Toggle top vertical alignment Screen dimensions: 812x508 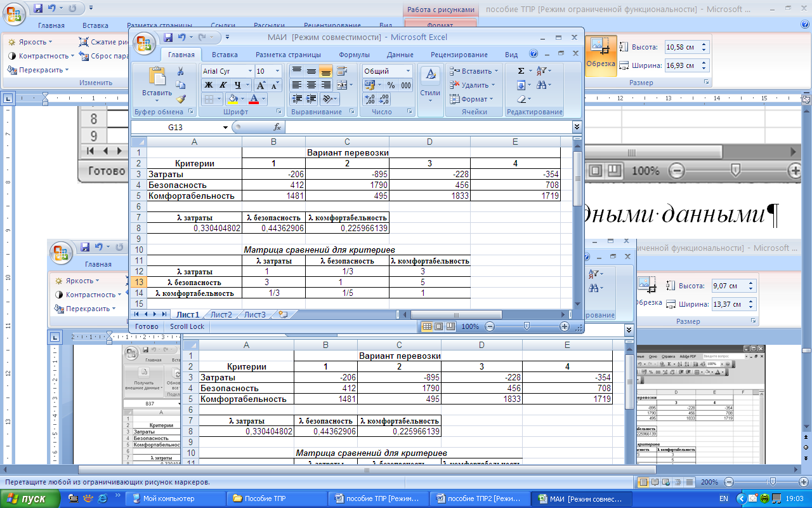point(296,71)
